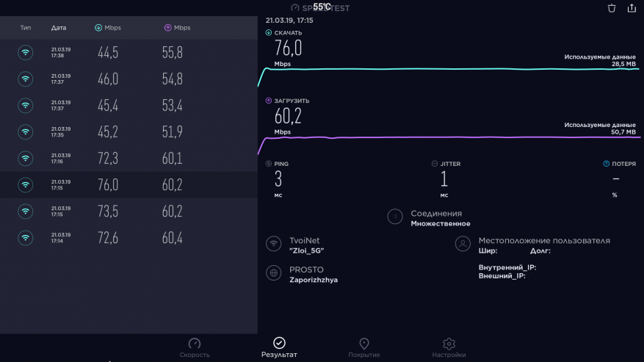Open result with upload 60,4
644x362 pixels.
point(129,238)
